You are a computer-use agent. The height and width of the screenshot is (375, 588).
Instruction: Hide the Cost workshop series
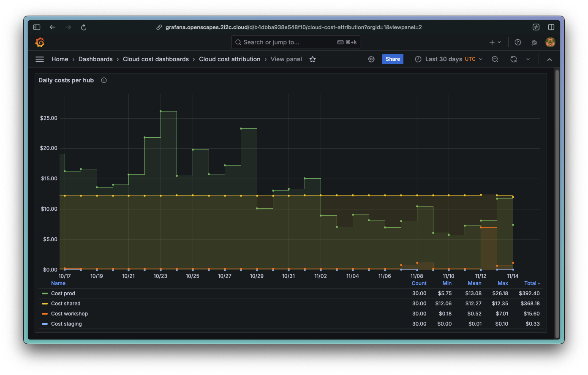click(69, 313)
